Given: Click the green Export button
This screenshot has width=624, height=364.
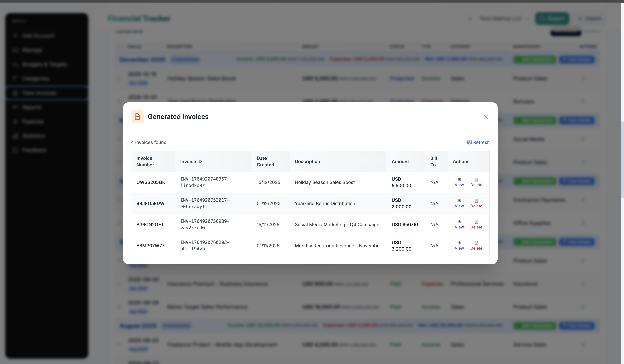Looking at the screenshot, I should 552,18.
